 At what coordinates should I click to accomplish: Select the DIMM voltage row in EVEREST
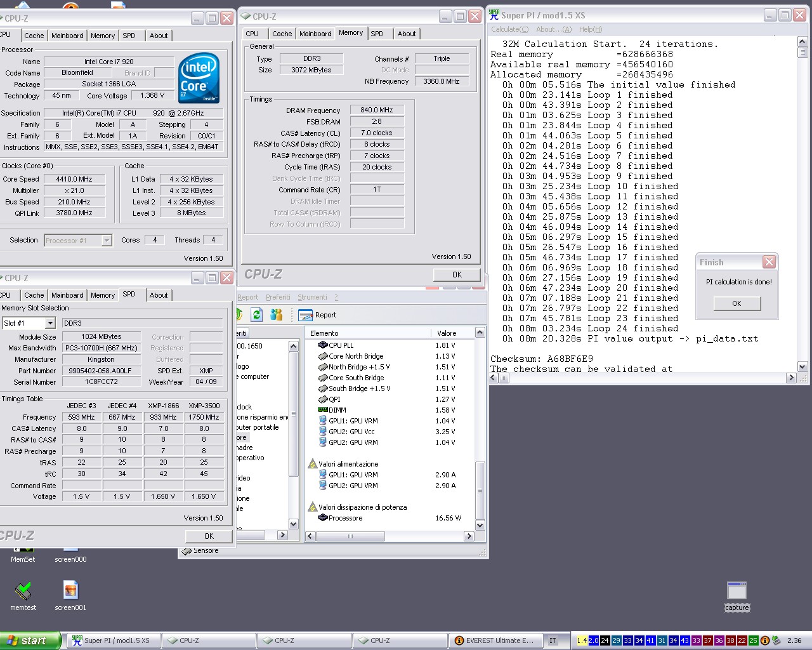click(x=390, y=410)
